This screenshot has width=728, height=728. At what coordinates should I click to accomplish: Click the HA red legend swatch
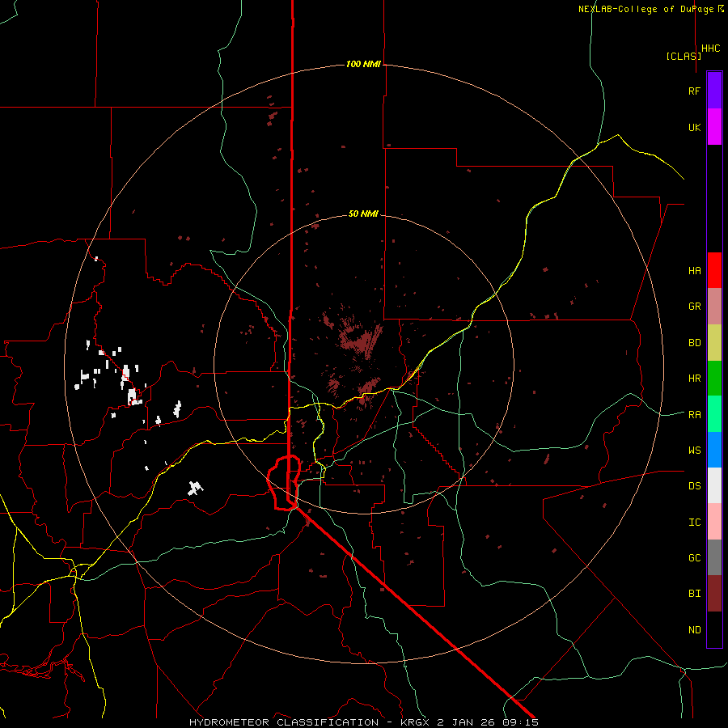(x=714, y=270)
